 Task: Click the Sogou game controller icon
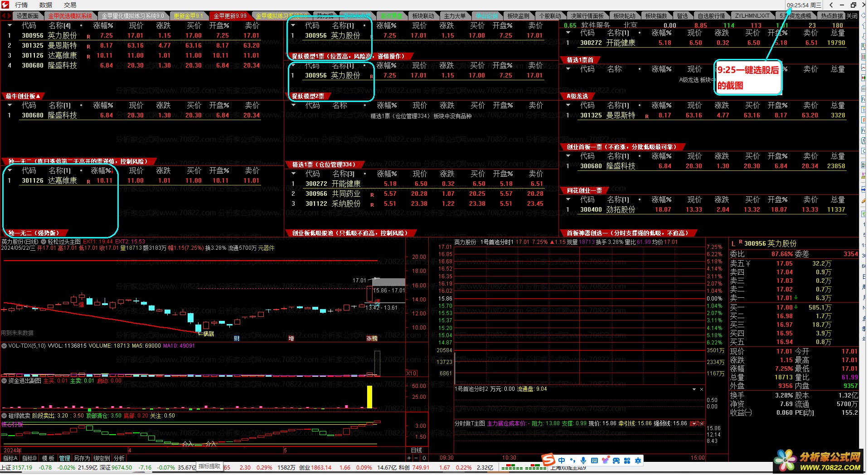tap(616, 460)
